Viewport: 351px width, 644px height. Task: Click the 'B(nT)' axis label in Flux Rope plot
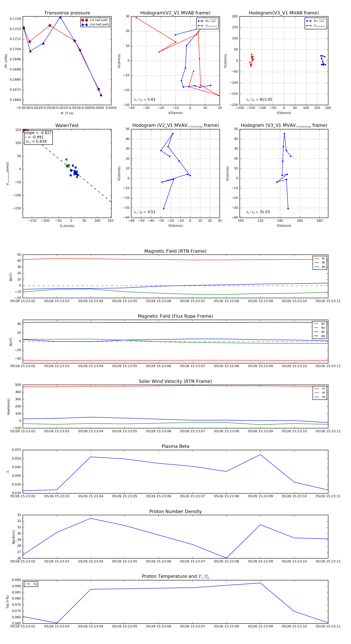click(11, 342)
